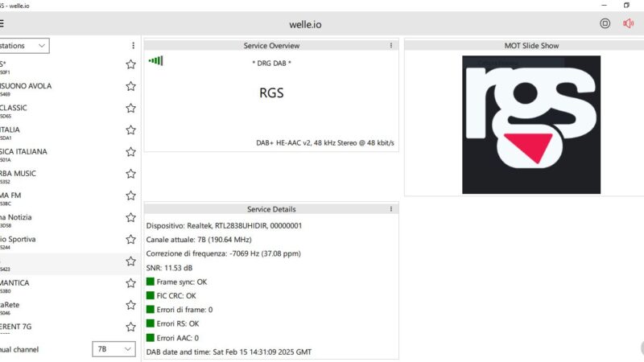The image size is (644, 362).
Task: Open Service Overview panel options menu
Action: [x=391, y=45]
